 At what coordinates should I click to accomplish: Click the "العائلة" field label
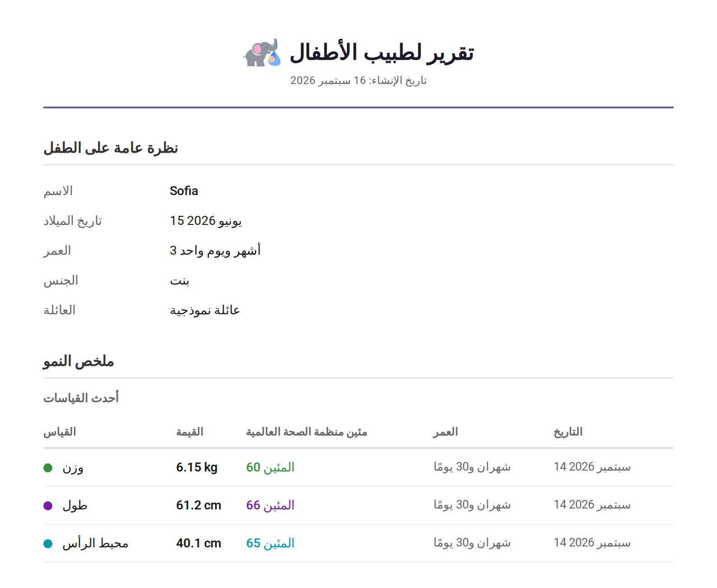click(x=59, y=310)
